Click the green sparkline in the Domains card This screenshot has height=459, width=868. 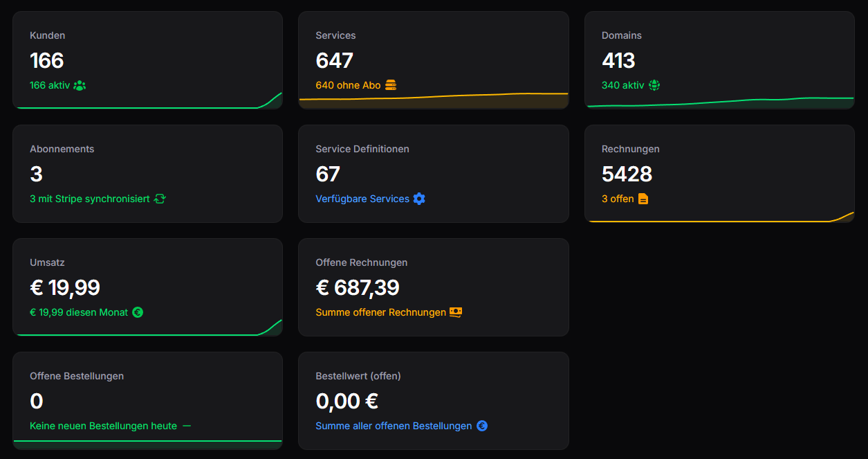coord(719,102)
